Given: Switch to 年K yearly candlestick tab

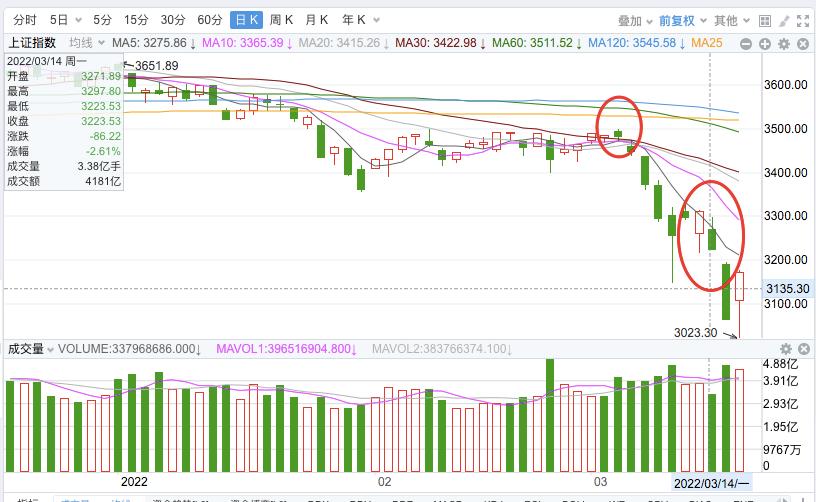Looking at the screenshot, I should click(x=354, y=20).
